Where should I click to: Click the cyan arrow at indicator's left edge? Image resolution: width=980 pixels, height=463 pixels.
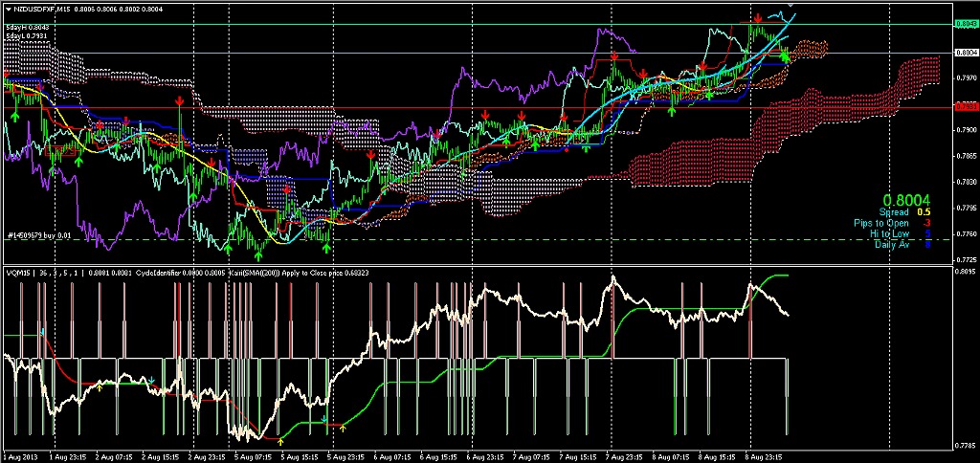tap(42, 332)
